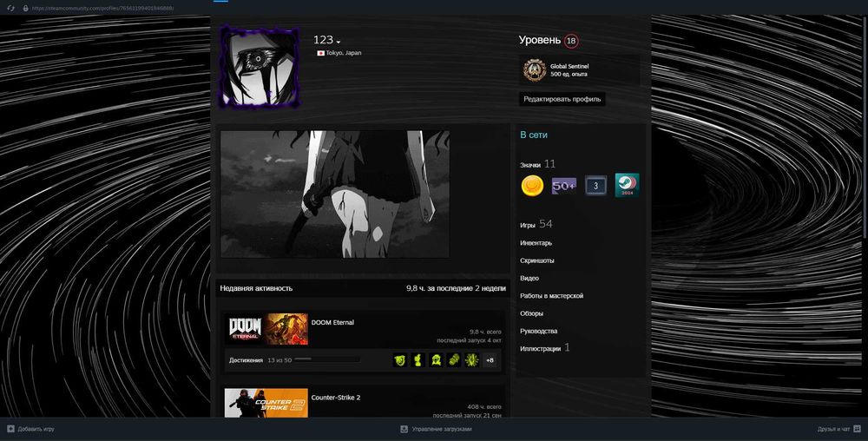Click the years of service 3 badge
868x441 pixels.
click(x=595, y=186)
